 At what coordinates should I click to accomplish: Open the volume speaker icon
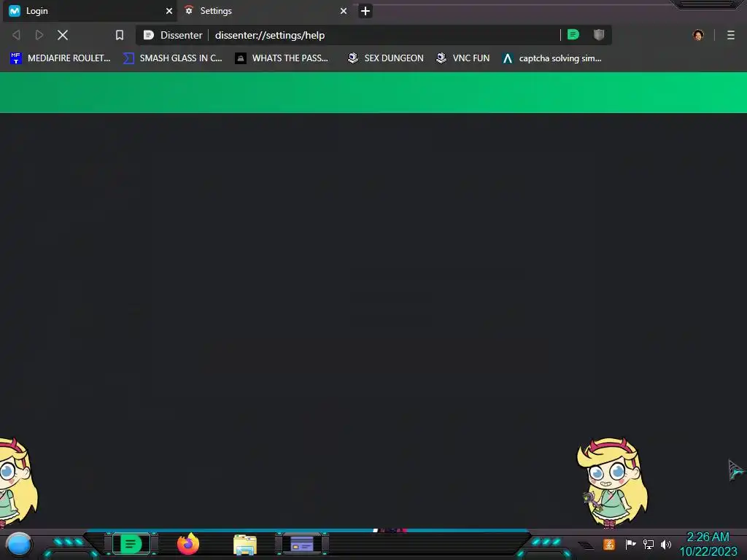666,544
